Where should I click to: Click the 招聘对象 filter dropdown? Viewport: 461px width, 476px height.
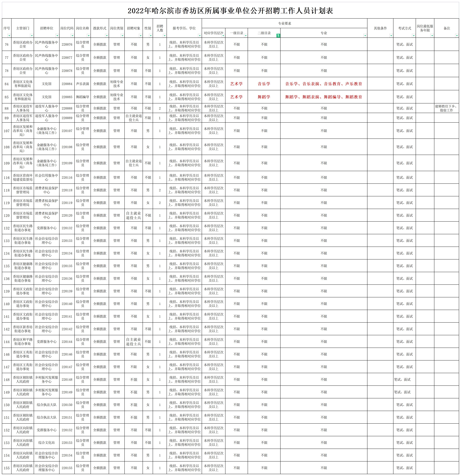point(140,36)
